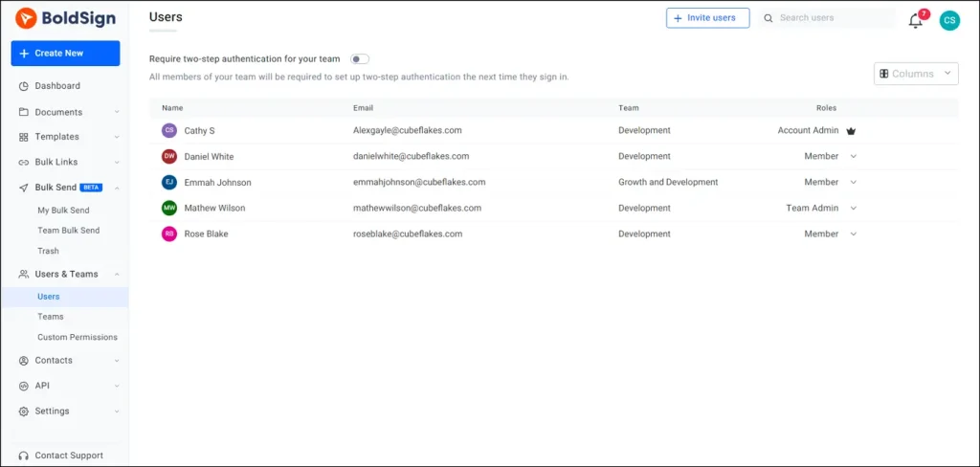Click the Contact Support headset icon

(x=24, y=456)
